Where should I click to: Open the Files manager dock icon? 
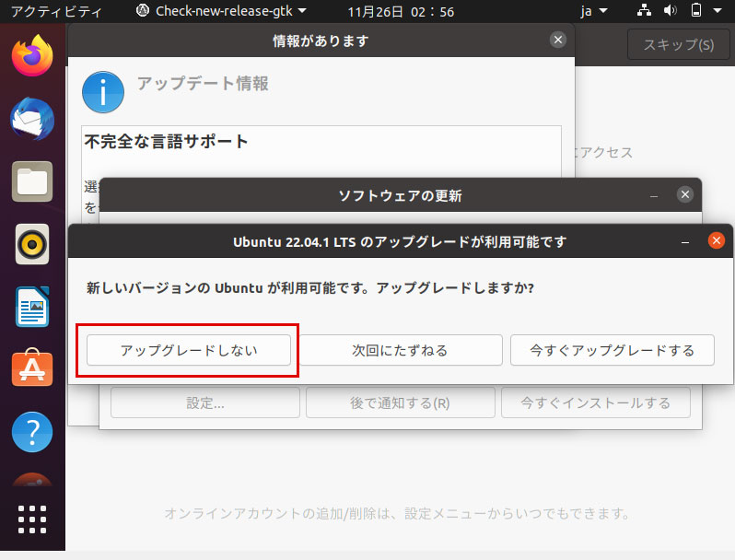point(32,181)
